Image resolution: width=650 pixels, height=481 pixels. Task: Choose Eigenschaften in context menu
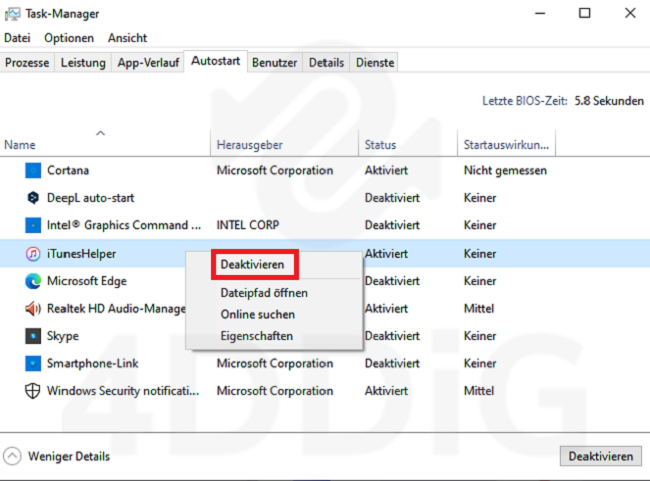257,336
